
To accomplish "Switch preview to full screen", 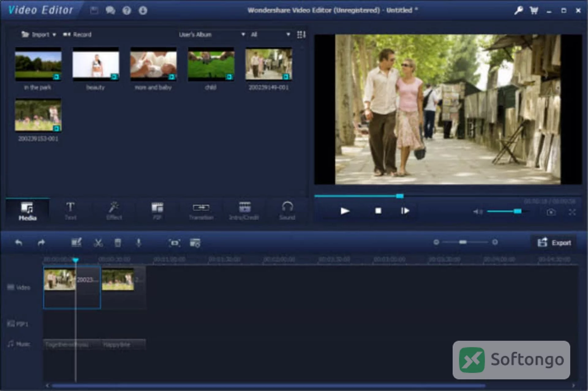I will pyautogui.click(x=572, y=212).
